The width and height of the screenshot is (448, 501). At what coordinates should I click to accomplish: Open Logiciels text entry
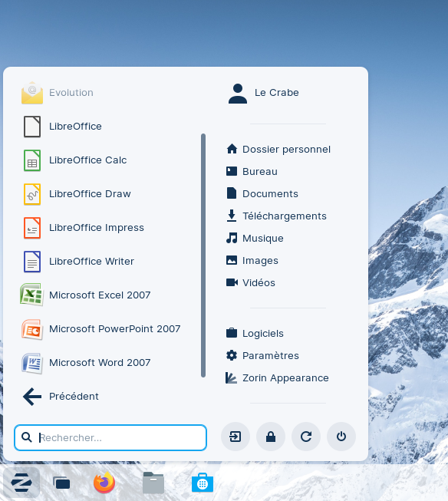pyautogui.click(x=263, y=334)
